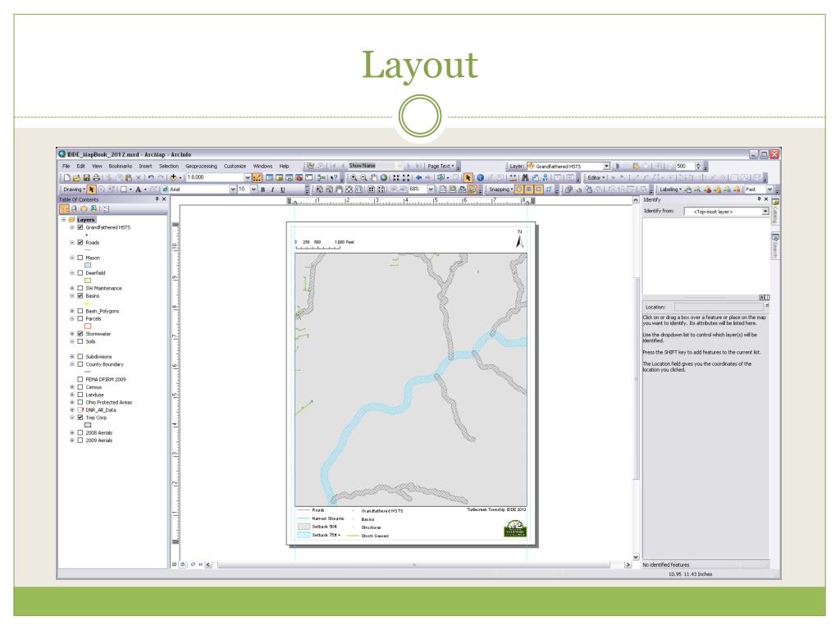The height and width of the screenshot is (630, 840).
Task: Click List By Source icon
Action: (x=74, y=209)
